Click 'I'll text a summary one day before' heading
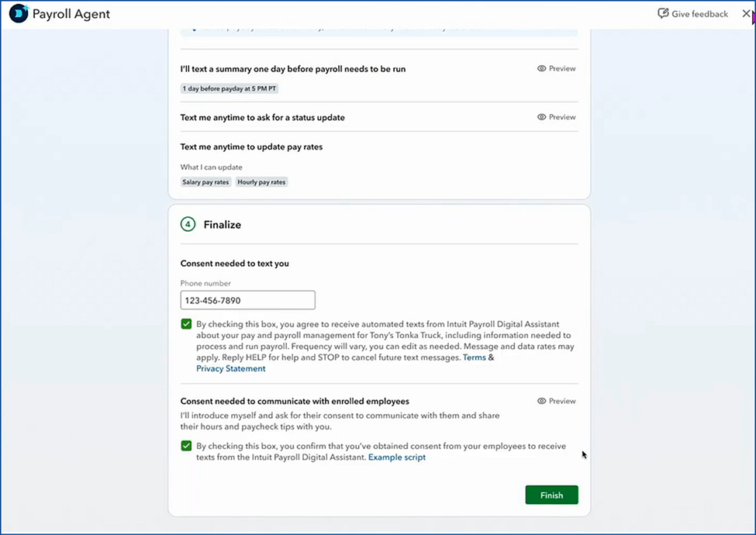756x535 pixels. (292, 69)
